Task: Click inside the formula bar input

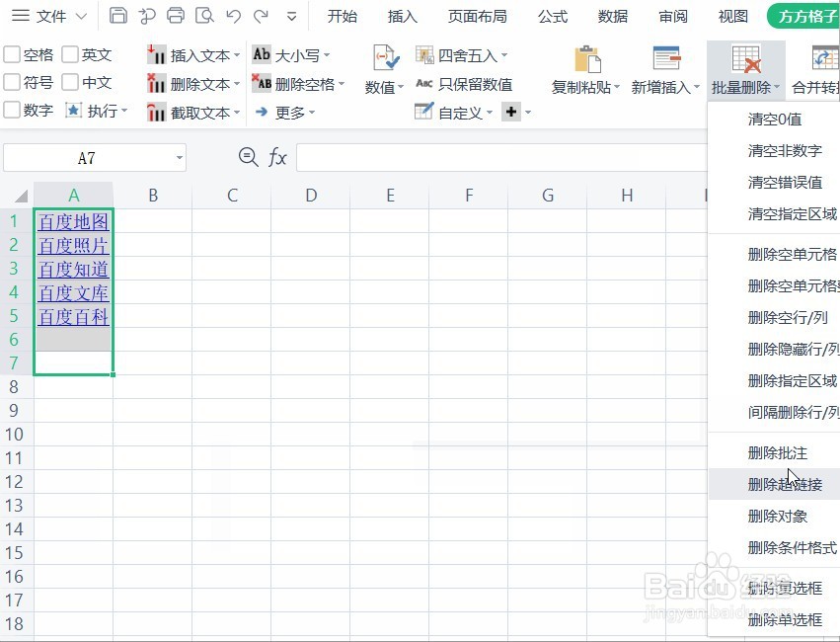Action: click(x=502, y=158)
